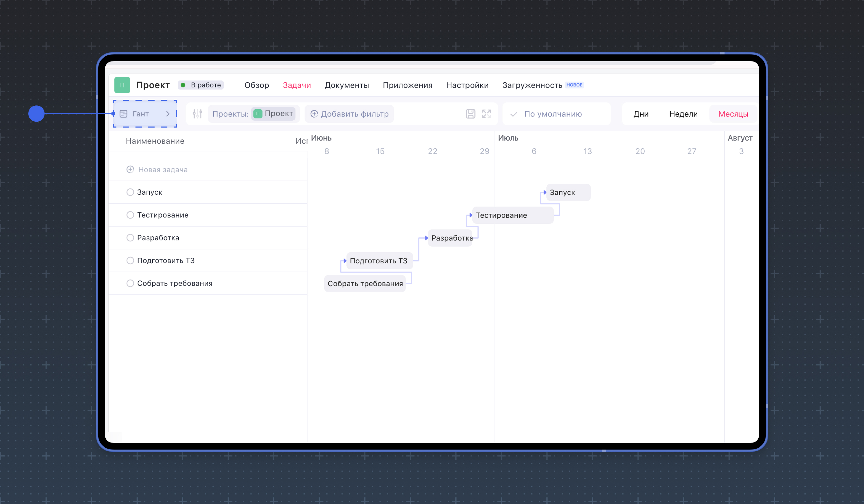The image size is (864, 504).
Task: Select the Дни timescale
Action: [641, 114]
